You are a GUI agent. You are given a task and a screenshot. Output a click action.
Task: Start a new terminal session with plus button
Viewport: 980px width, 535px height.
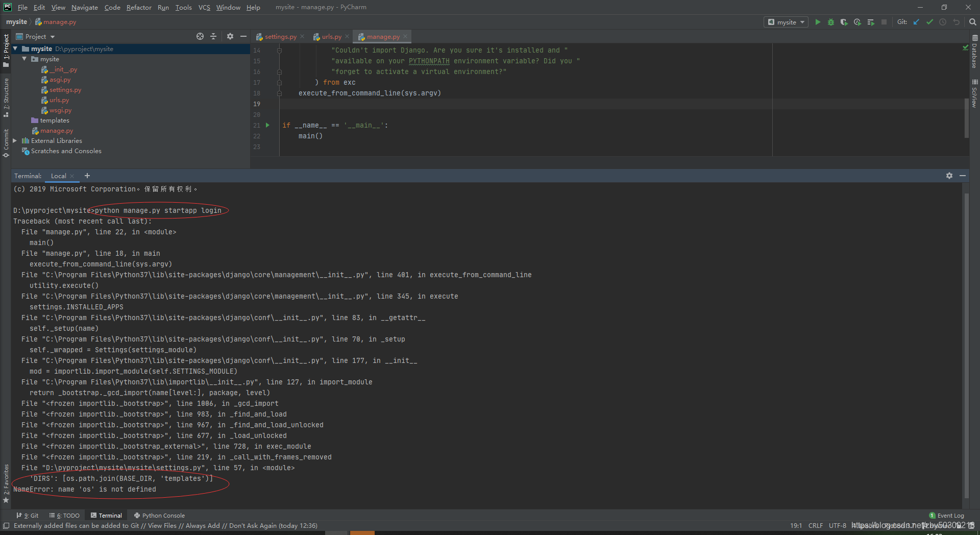click(x=87, y=176)
